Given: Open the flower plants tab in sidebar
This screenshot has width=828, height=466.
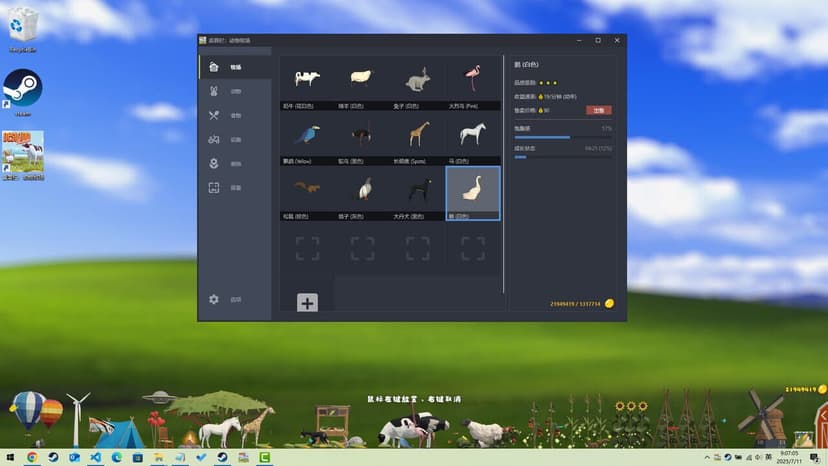Looking at the screenshot, I should click(236, 164).
